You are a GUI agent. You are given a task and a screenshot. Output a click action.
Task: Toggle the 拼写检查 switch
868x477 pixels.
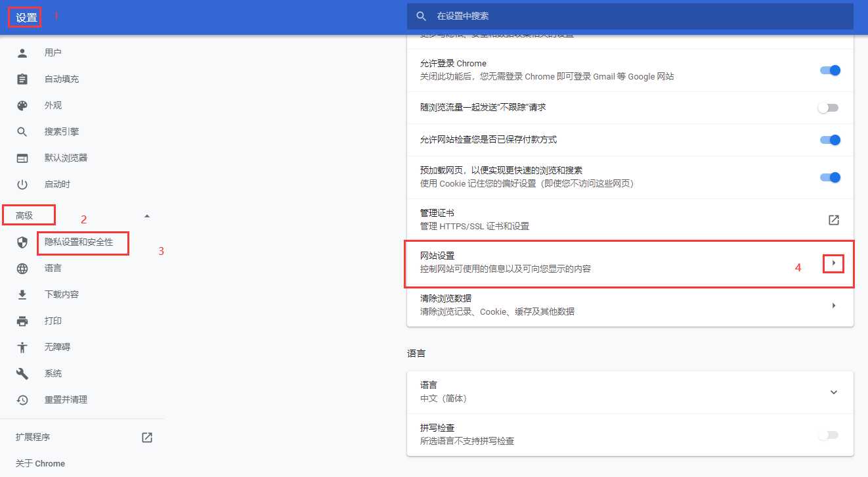tap(829, 435)
